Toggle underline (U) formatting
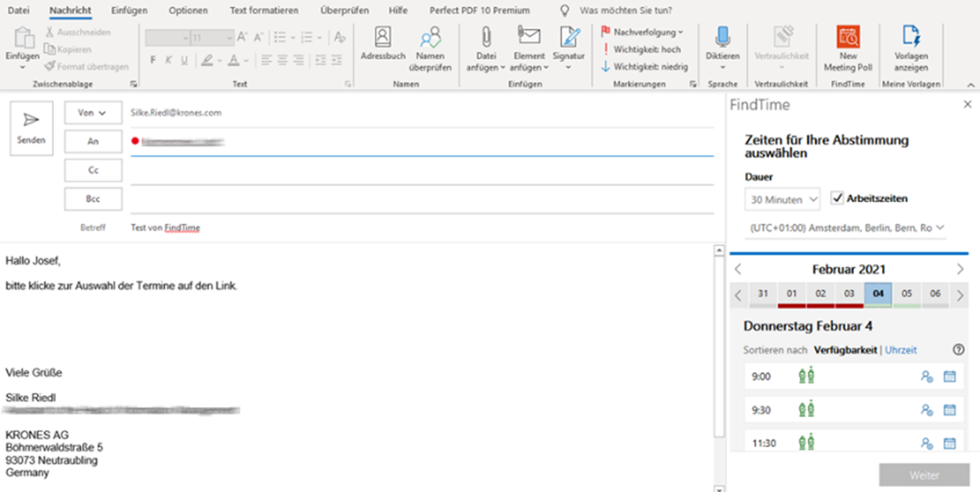The image size is (980, 492). (x=184, y=61)
